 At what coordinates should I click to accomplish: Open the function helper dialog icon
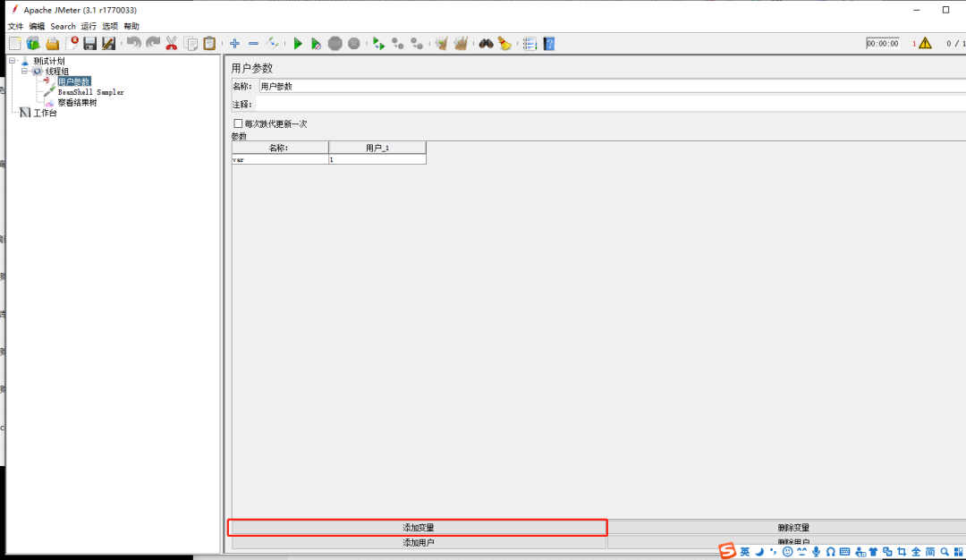530,43
